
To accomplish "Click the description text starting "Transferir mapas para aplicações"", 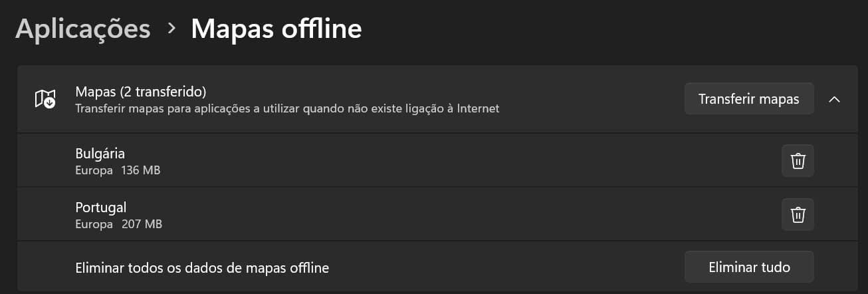I will pos(287,108).
